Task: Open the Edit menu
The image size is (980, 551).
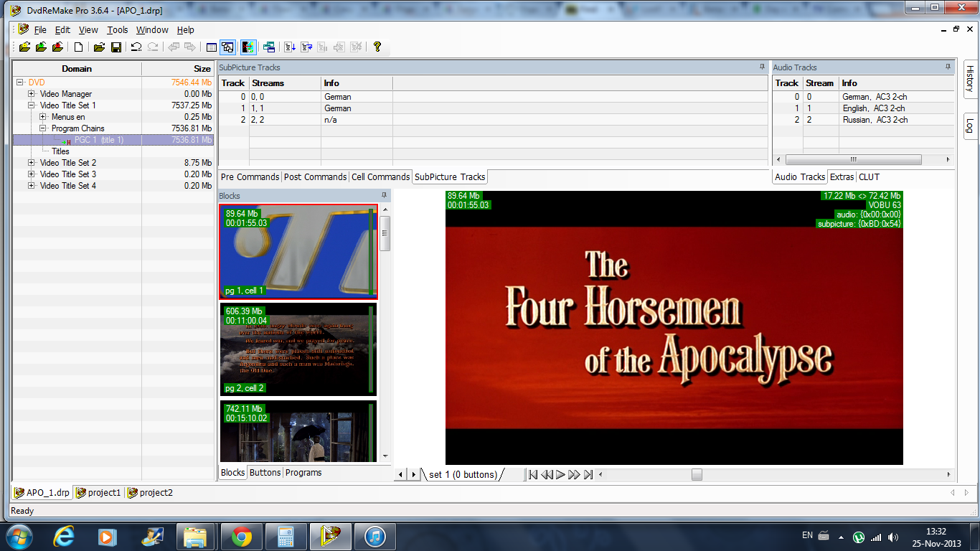Action: [x=63, y=29]
